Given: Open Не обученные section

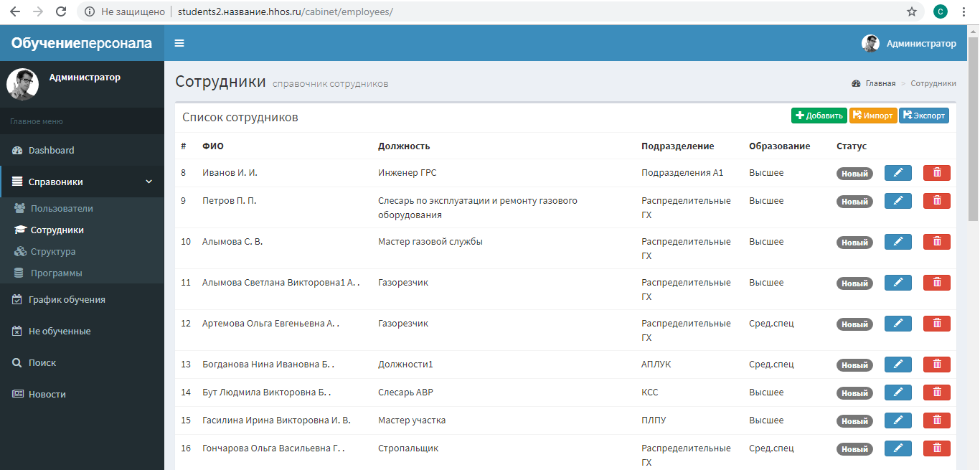Looking at the screenshot, I should pos(82,331).
